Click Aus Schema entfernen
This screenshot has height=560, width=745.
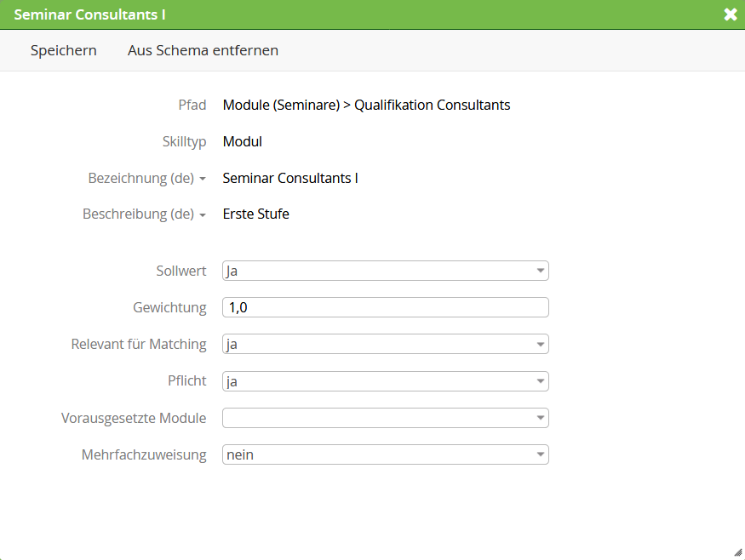pos(203,50)
